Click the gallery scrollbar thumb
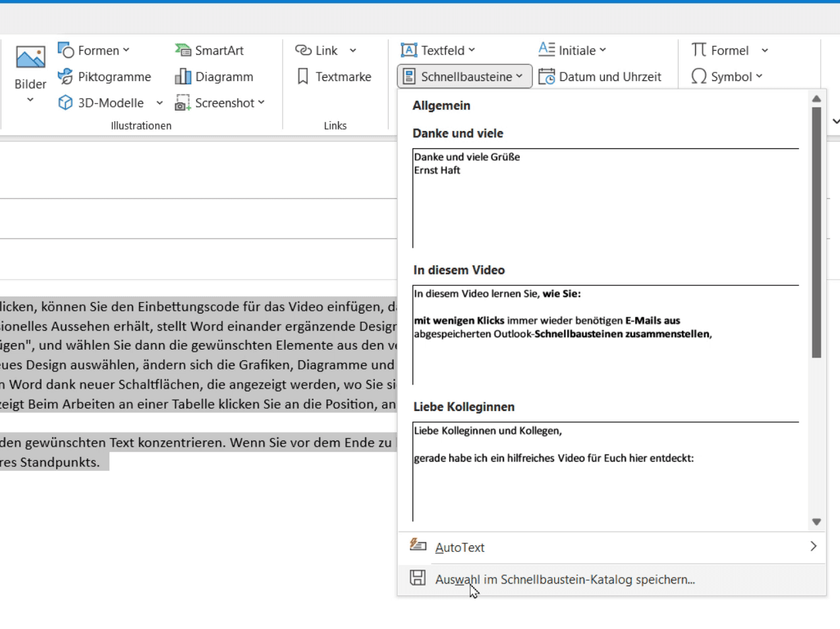The height and width of the screenshot is (629, 840). pos(816,232)
